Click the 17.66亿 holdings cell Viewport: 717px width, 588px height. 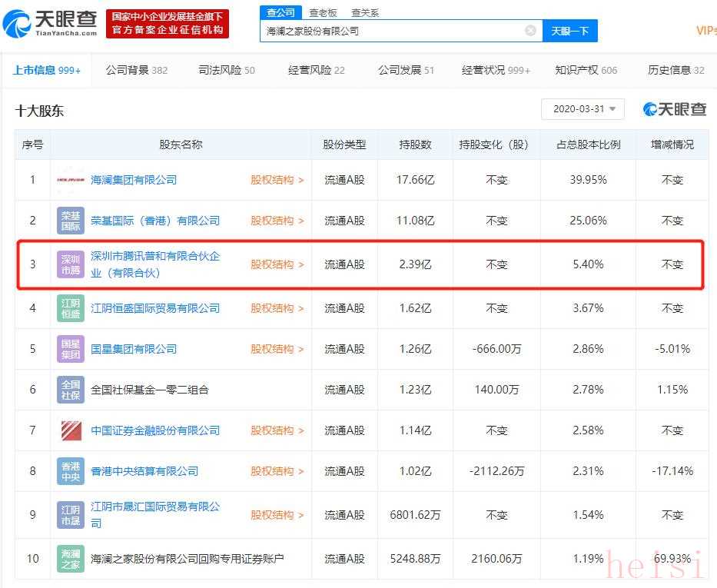point(415,180)
